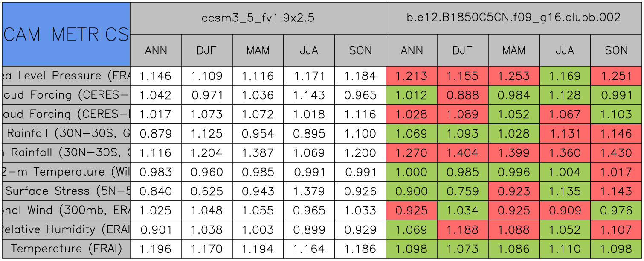The width and height of the screenshot is (644, 261).
Task: Click DJF header under ccsm3_5_fv1.9x2.5
Action: tap(206, 50)
